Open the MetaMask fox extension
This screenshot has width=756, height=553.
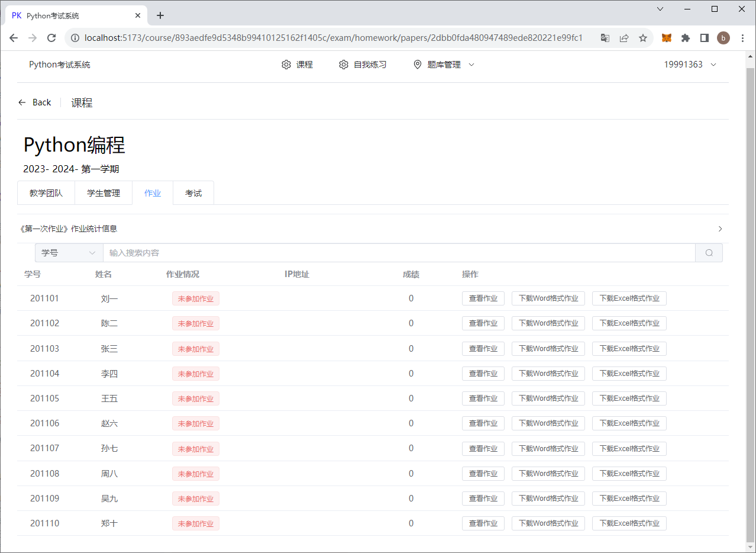pyautogui.click(x=667, y=38)
